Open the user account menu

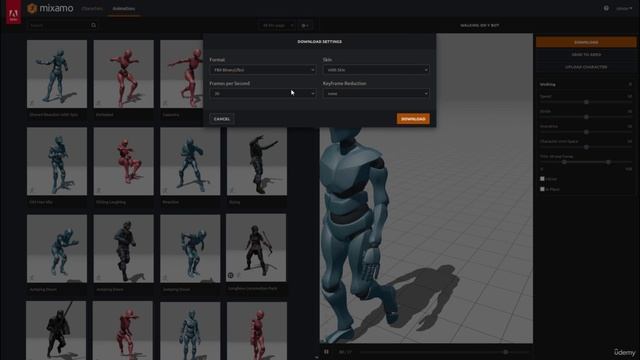click(624, 8)
